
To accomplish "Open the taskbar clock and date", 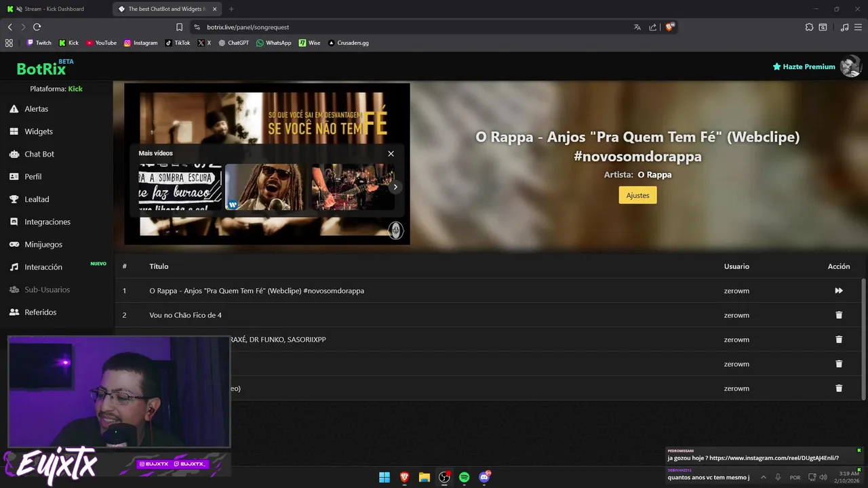I will (849, 477).
